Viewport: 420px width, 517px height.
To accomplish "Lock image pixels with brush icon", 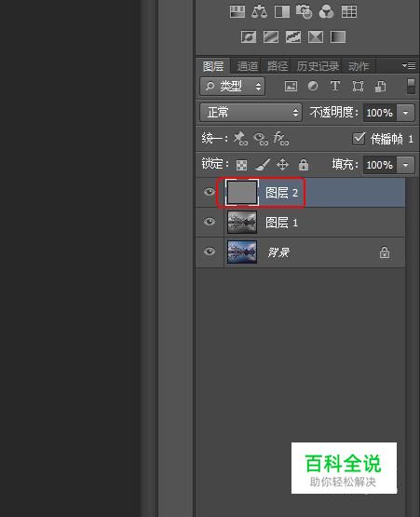I will [263, 165].
